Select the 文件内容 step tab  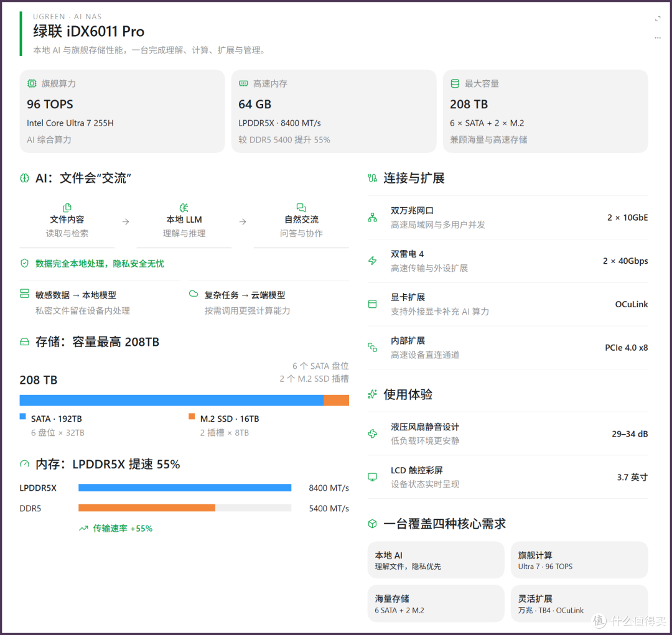67,221
